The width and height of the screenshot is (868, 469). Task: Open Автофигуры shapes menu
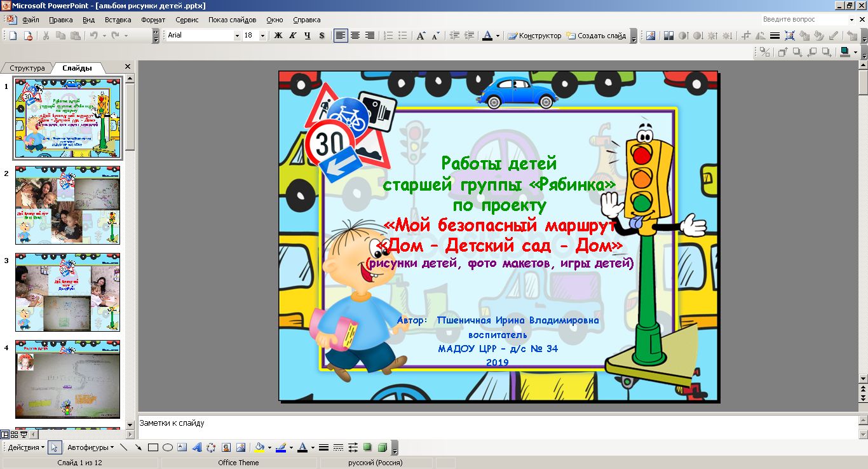tap(90, 447)
